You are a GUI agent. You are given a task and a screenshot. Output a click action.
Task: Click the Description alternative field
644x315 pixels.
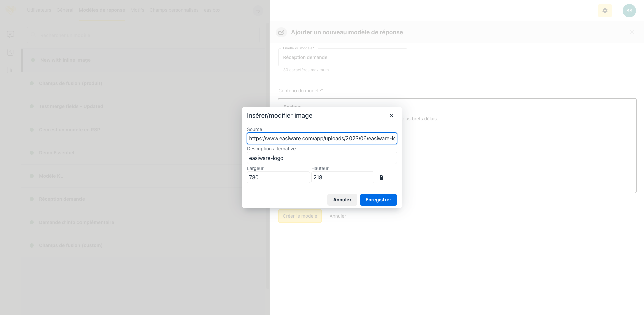pos(322,158)
